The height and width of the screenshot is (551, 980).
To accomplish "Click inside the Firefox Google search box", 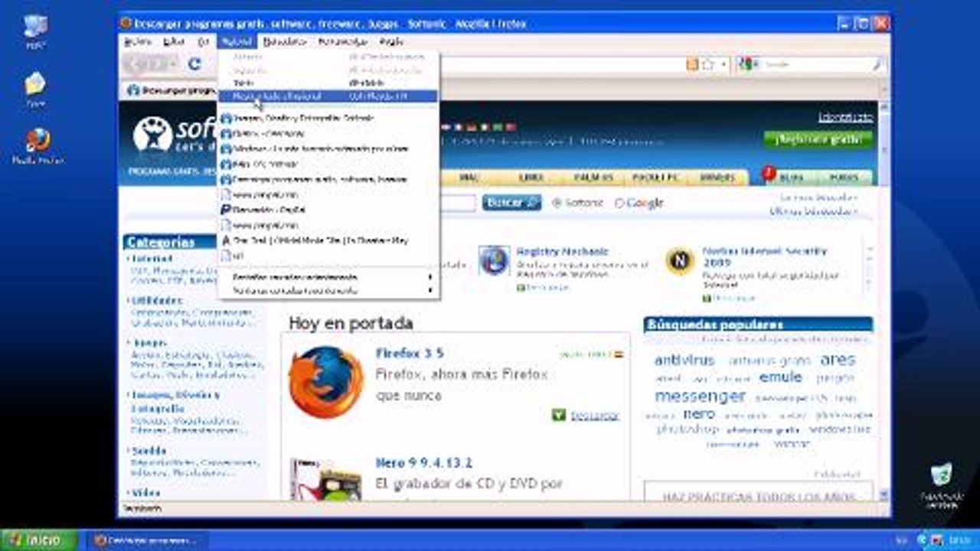I will [812, 65].
